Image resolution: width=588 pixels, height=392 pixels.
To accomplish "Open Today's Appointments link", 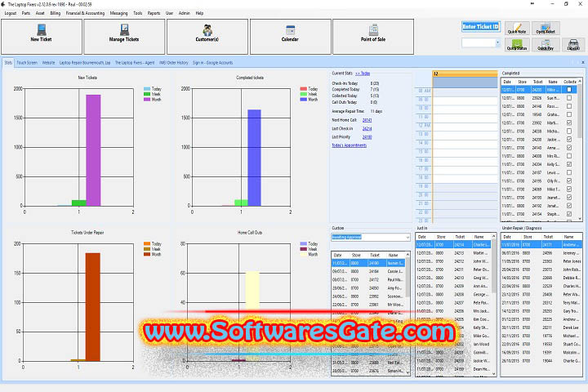I will (x=350, y=145).
